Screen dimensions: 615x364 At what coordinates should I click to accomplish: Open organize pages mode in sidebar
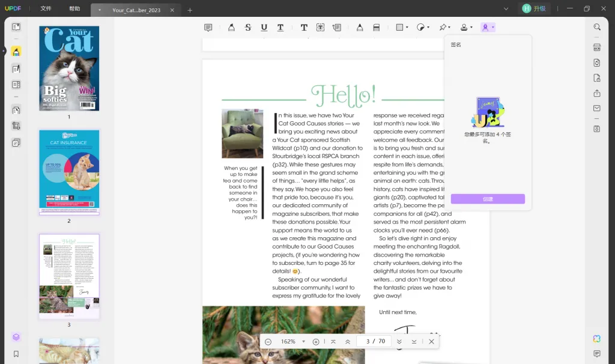click(x=16, y=110)
